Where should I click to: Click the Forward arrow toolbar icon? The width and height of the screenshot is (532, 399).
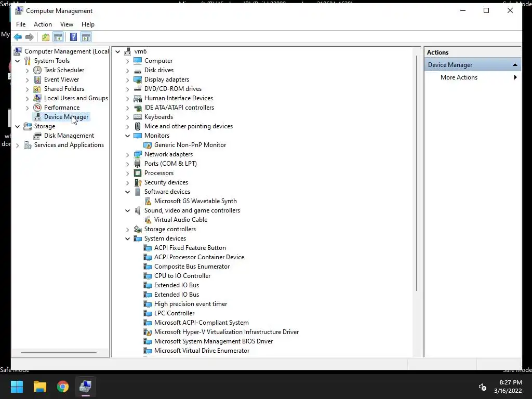point(30,37)
